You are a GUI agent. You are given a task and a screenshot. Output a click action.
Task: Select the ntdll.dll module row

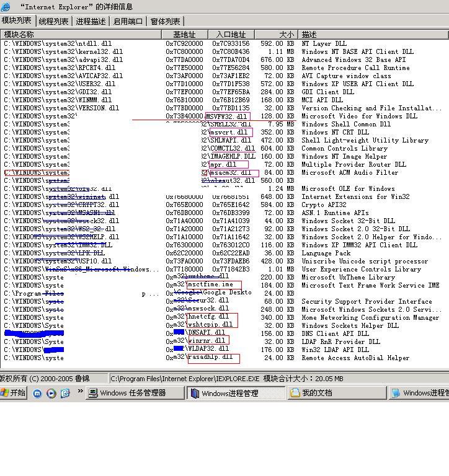click(225, 44)
